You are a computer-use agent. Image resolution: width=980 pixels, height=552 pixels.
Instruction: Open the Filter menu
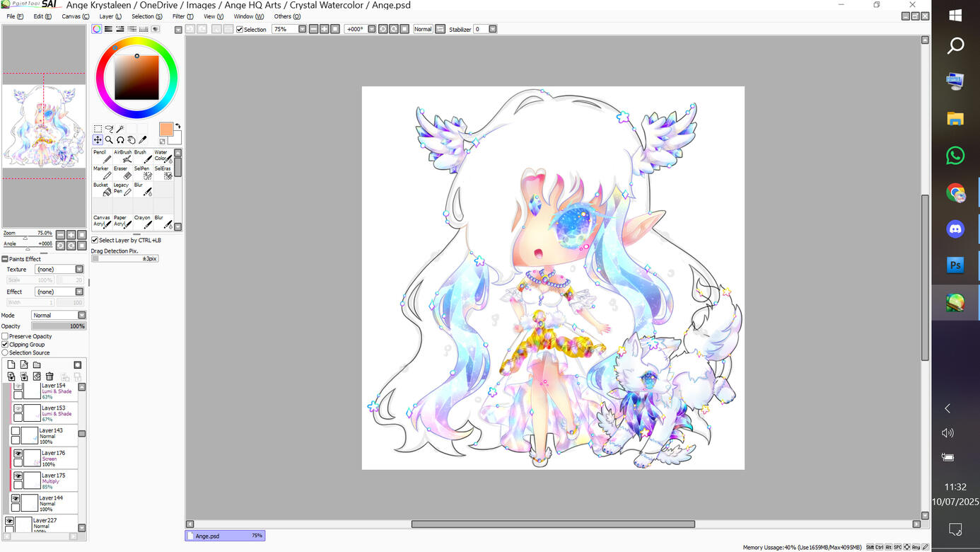pos(182,16)
